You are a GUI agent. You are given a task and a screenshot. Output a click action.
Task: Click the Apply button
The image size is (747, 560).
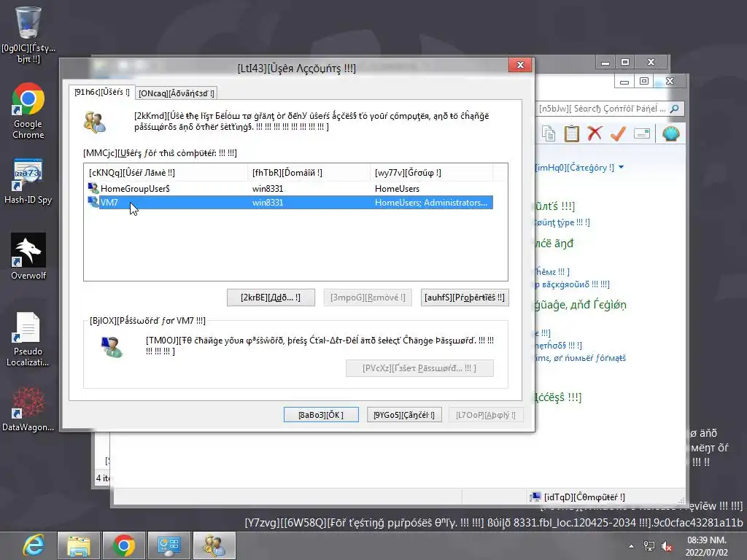coord(485,415)
